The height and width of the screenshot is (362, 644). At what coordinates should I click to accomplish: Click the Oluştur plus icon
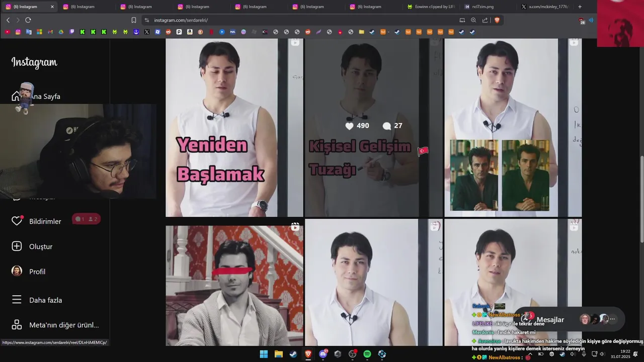tap(17, 246)
